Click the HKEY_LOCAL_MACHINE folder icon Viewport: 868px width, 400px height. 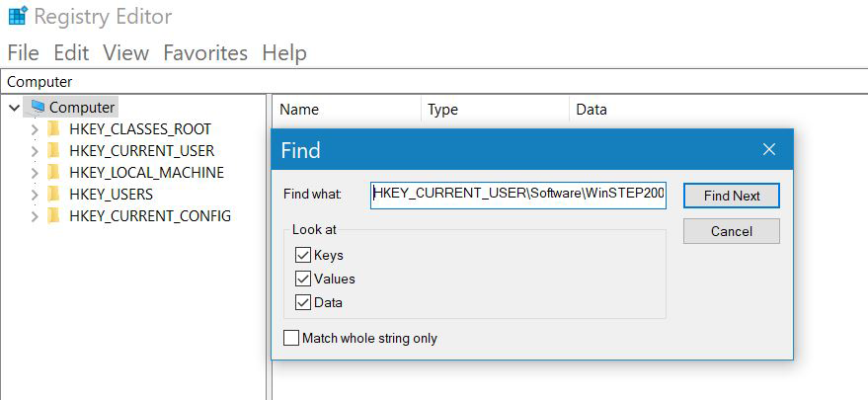(53, 173)
